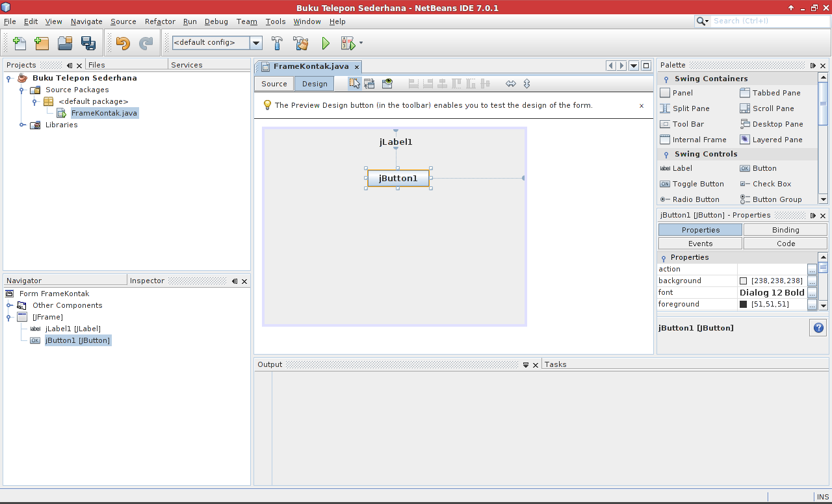Collapse the Buku Telepon Sederhana project node
This screenshot has height=504, width=832.
click(9, 78)
